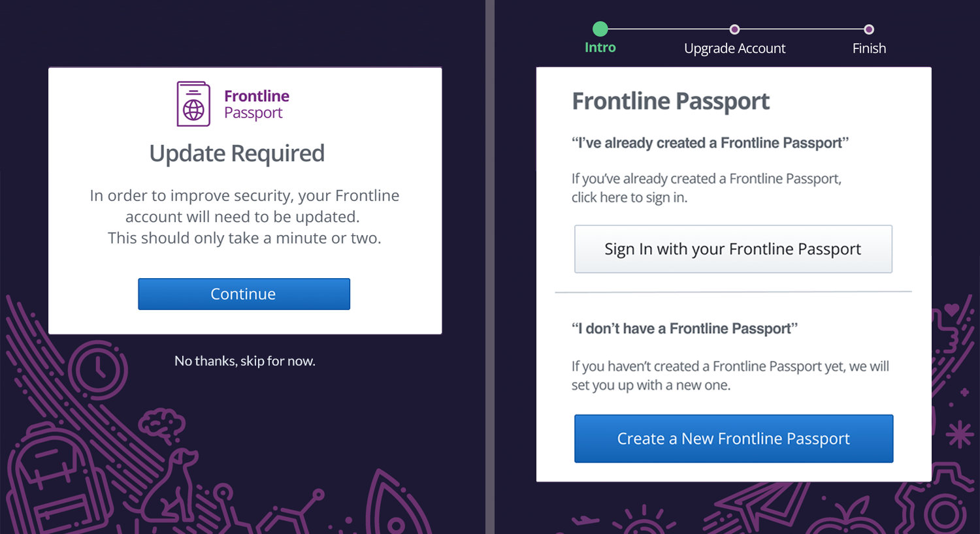Click the Frontline Passport globe logo icon
This screenshot has width=980, height=534.
pyautogui.click(x=193, y=104)
